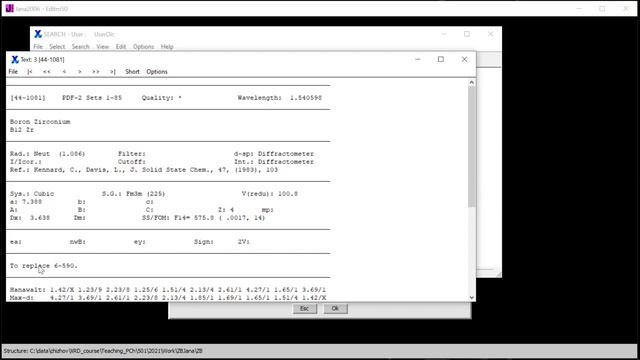Click the Jana2006 application icon

tap(9, 9)
